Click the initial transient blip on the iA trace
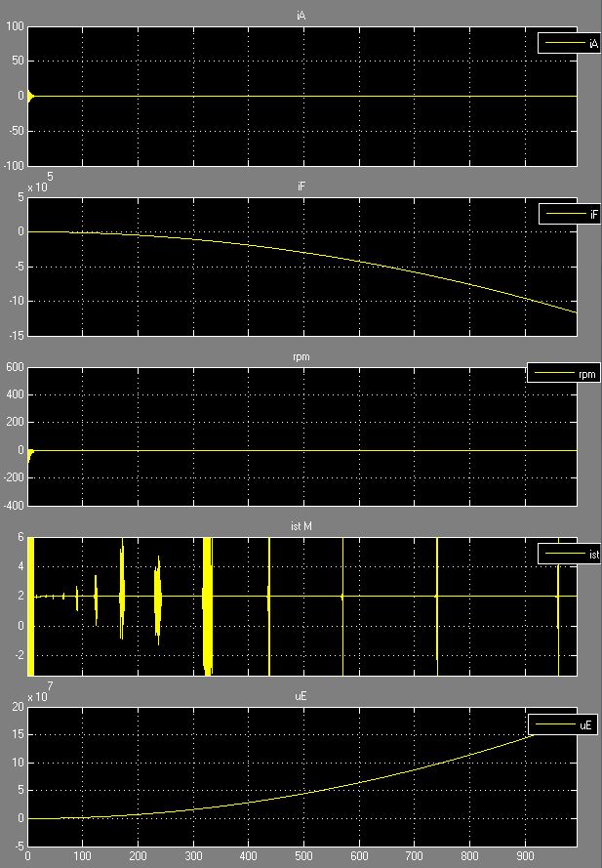Screen dimensions: 602x868 click(x=30, y=96)
